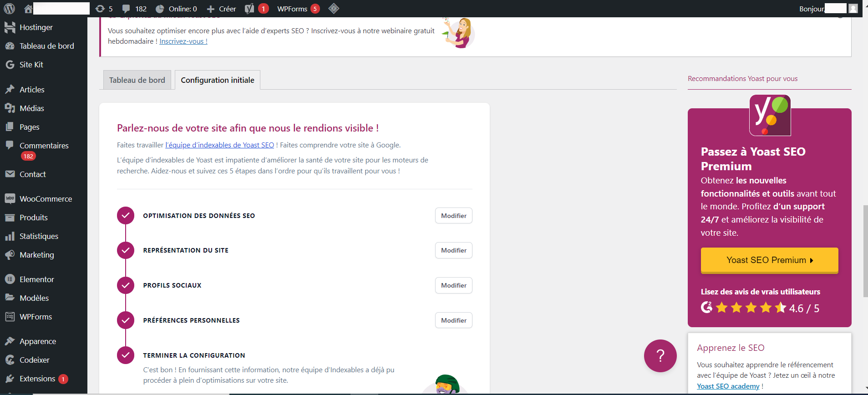Click the Inscrivez-vous ! webinar link
The width and height of the screenshot is (868, 395).
(183, 41)
